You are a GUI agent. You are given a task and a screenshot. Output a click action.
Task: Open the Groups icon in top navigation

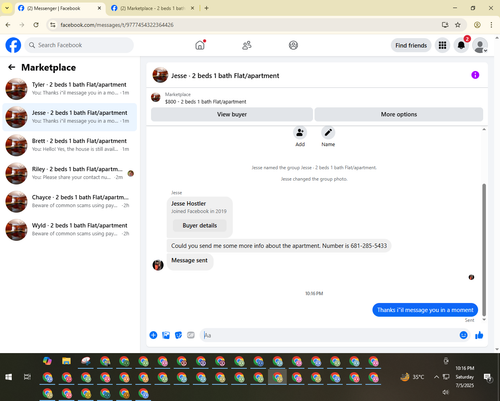[293, 45]
